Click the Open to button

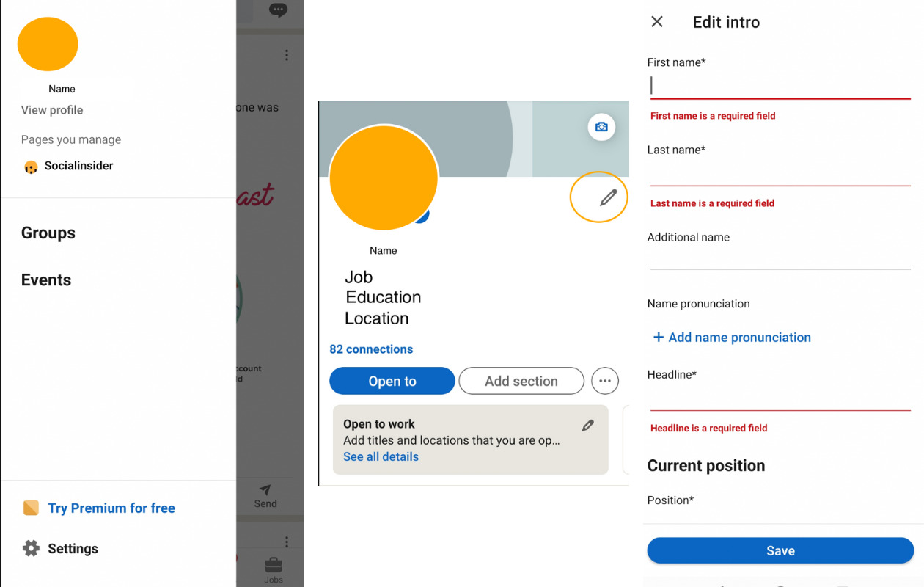(x=392, y=381)
